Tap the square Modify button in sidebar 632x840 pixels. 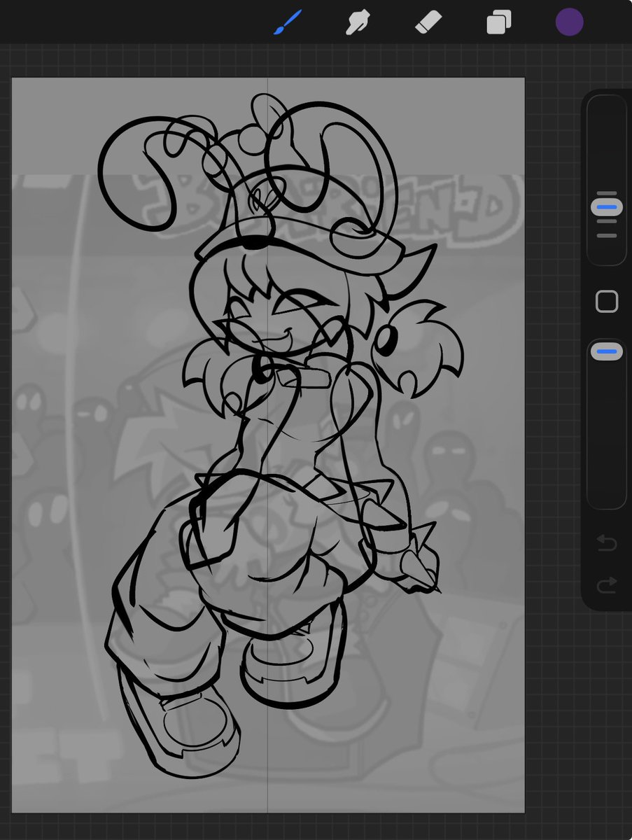click(607, 302)
